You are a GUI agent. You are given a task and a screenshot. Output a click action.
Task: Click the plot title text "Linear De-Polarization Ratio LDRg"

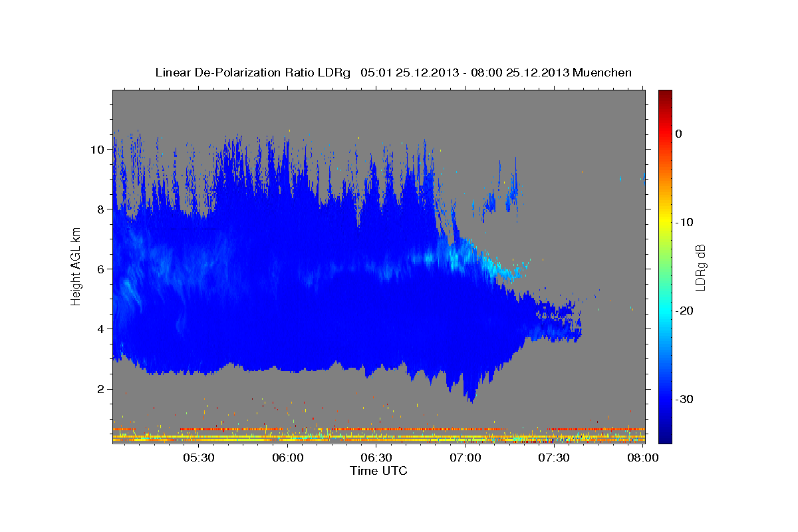pos(252,72)
